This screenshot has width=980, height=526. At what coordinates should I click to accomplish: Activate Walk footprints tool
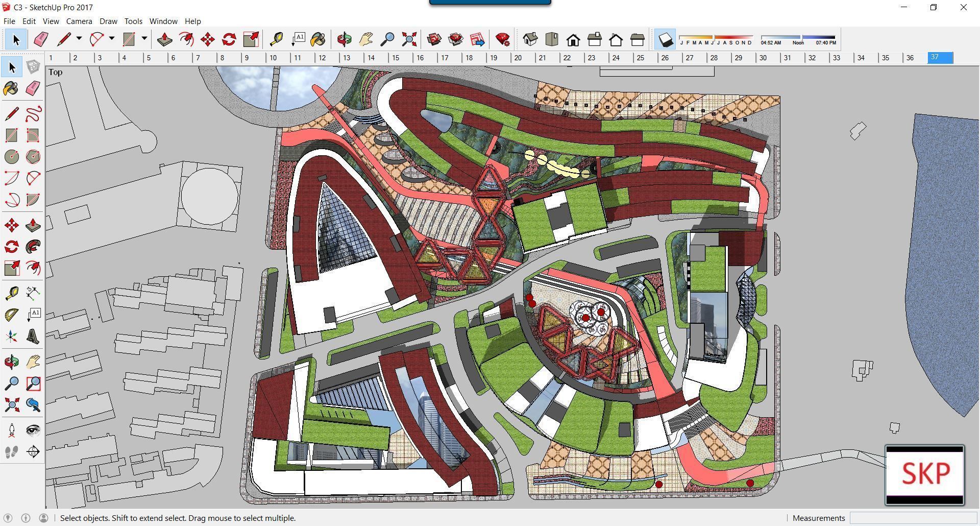11,452
